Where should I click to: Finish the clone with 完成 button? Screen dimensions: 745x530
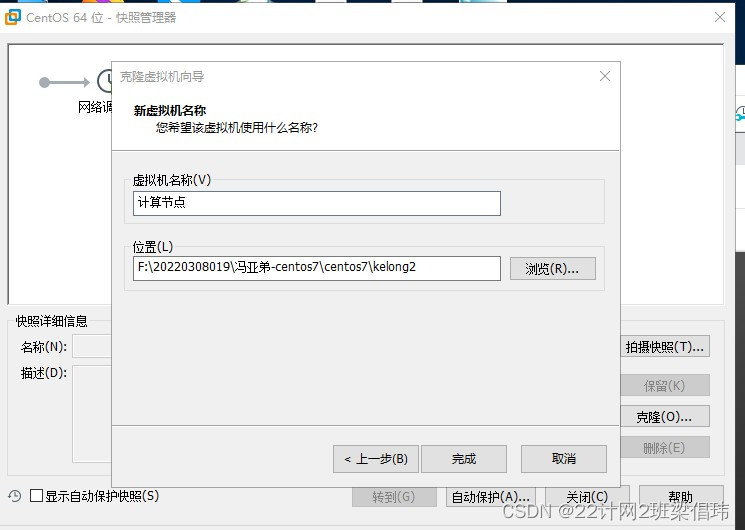tap(464, 459)
